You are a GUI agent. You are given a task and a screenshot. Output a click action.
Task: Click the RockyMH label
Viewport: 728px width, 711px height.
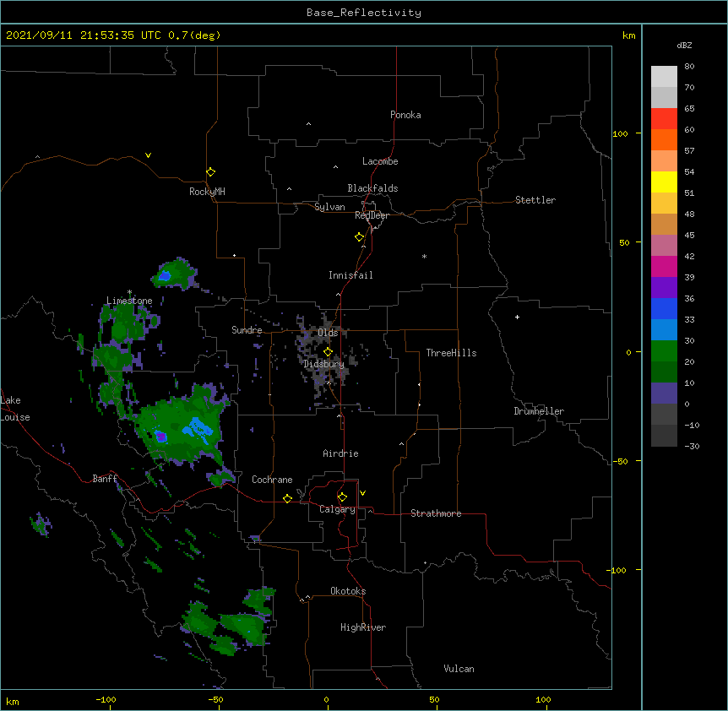207,192
